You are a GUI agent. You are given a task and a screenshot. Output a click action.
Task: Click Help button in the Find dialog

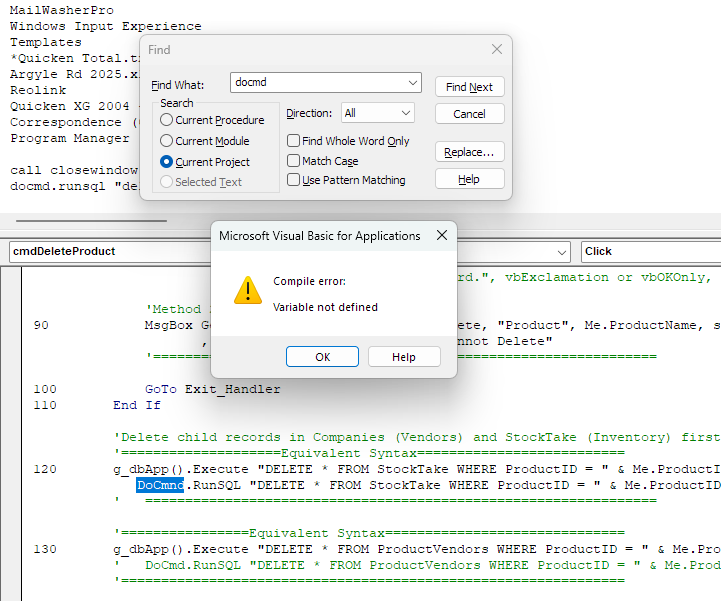(469, 179)
